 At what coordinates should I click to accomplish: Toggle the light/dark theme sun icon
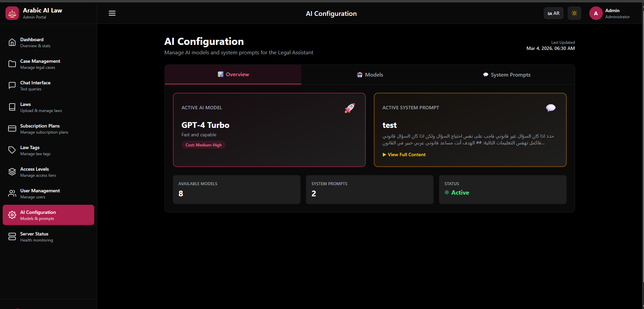pos(574,13)
